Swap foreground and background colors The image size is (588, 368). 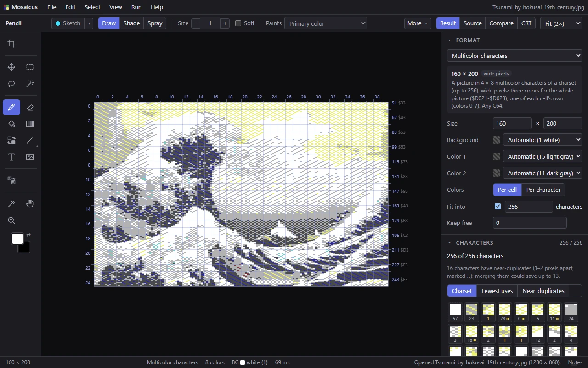pos(28,235)
